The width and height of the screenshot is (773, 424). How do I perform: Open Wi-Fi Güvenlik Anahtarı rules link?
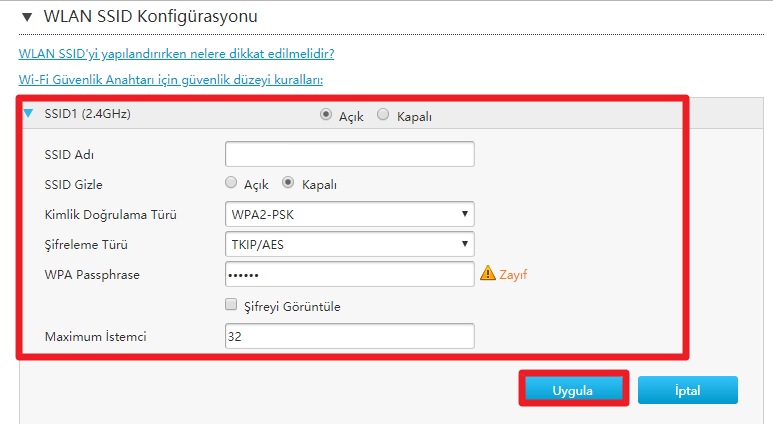(x=171, y=80)
